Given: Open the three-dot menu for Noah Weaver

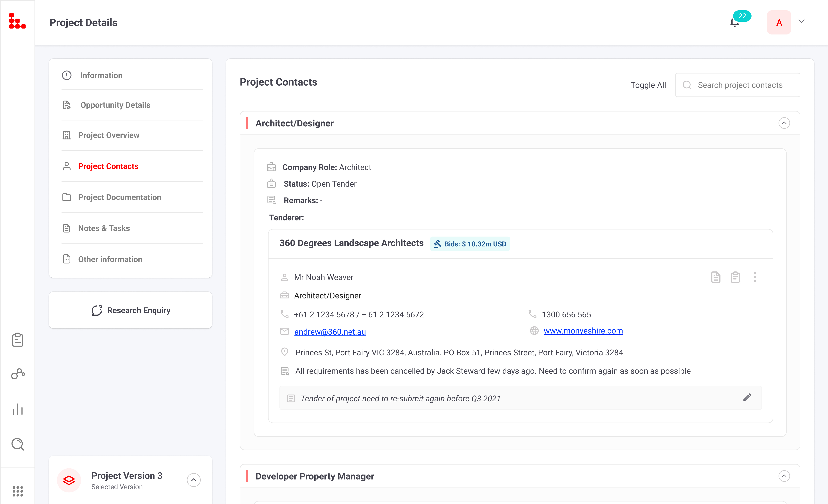Looking at the screenshot, I should (x=755, y=277).
